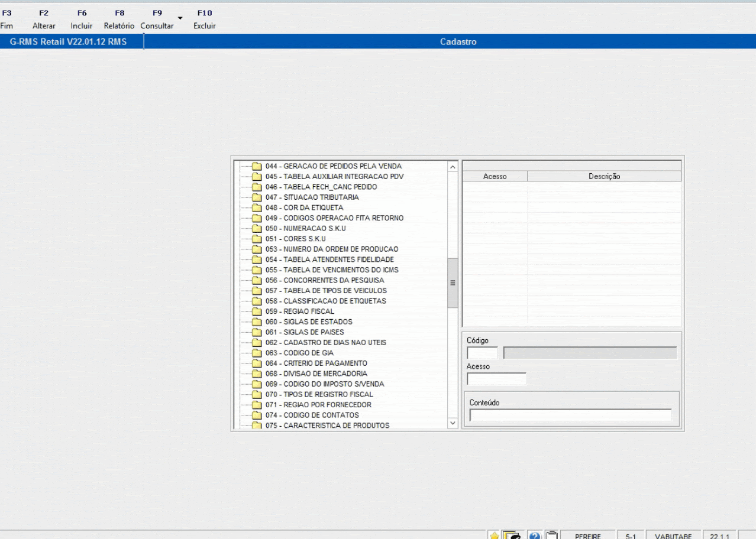The image size is (756, 539).
Task: Click folder icon of 053 - NUMERO DA ORDEM
Action: click(x=257, y=249)
